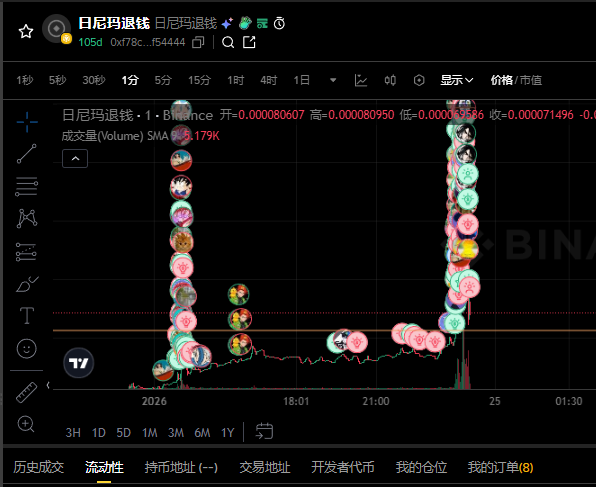Open more timeframes dropdown arrow

point(333,80)
